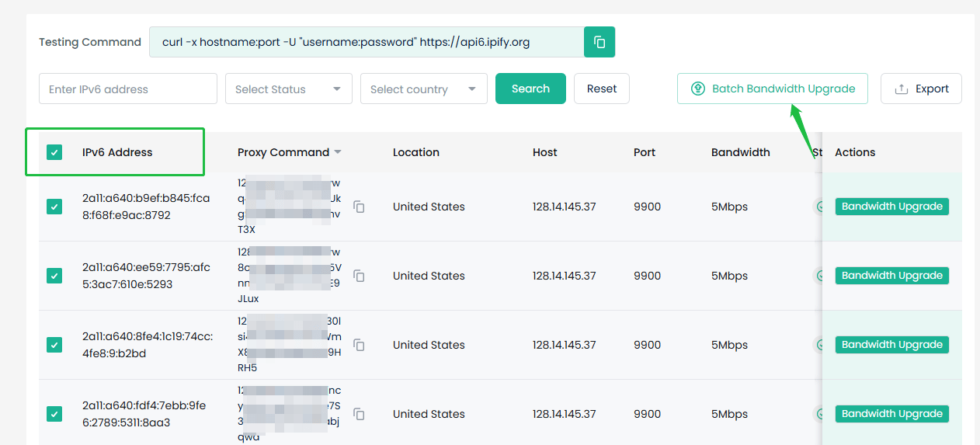This screenshot has width=980, height=445.
Task: Click Bandwidth Upgrade for 2a11:a640:b9ef row
Action: (892, 207)
